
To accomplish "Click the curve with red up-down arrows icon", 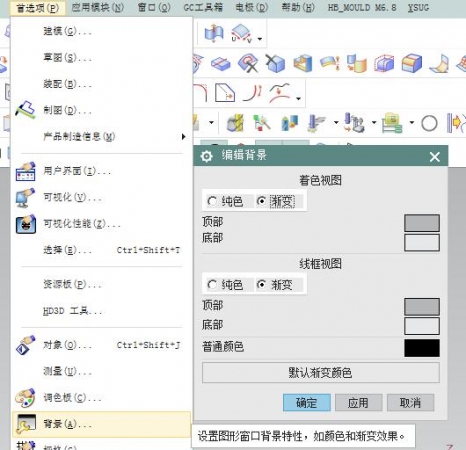I will (x=253, y=93).
